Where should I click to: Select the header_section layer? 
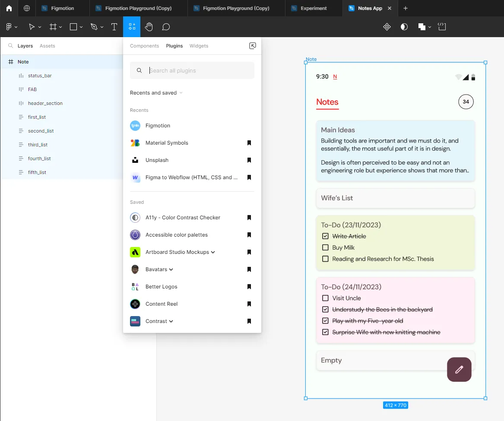tap(45, 103)
